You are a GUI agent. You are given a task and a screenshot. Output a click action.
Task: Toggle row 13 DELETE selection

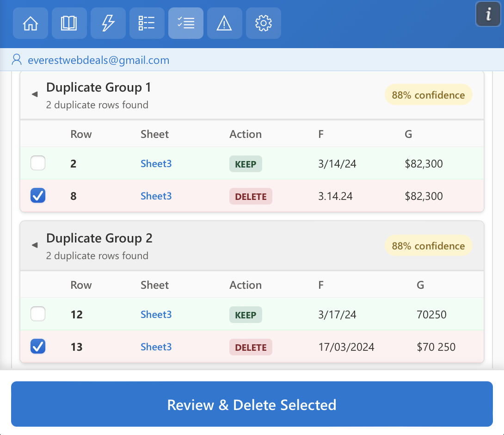tap(37, 346)
